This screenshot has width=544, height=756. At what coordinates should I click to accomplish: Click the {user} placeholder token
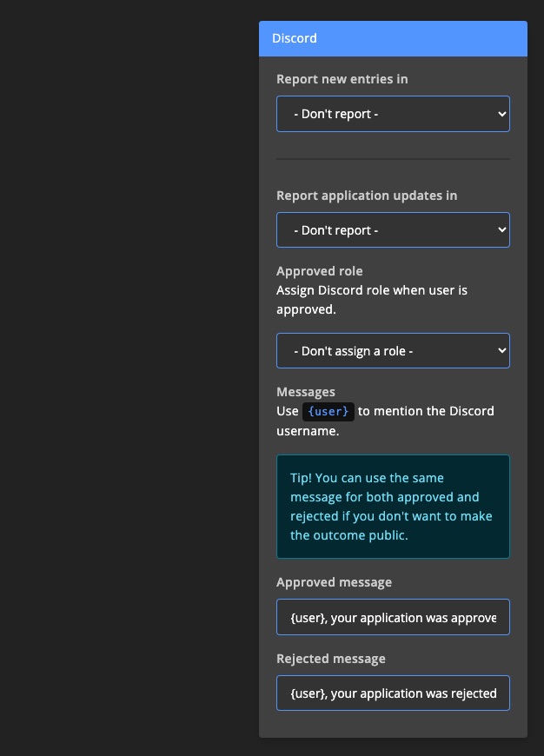(x=328, y=411)
